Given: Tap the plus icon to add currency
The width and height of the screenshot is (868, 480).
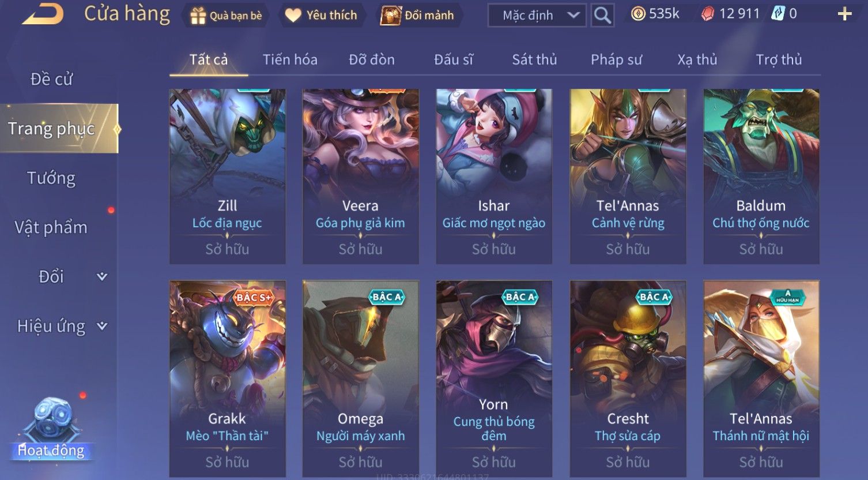Looking at the screenshot, I should click(x=844, y=14).
